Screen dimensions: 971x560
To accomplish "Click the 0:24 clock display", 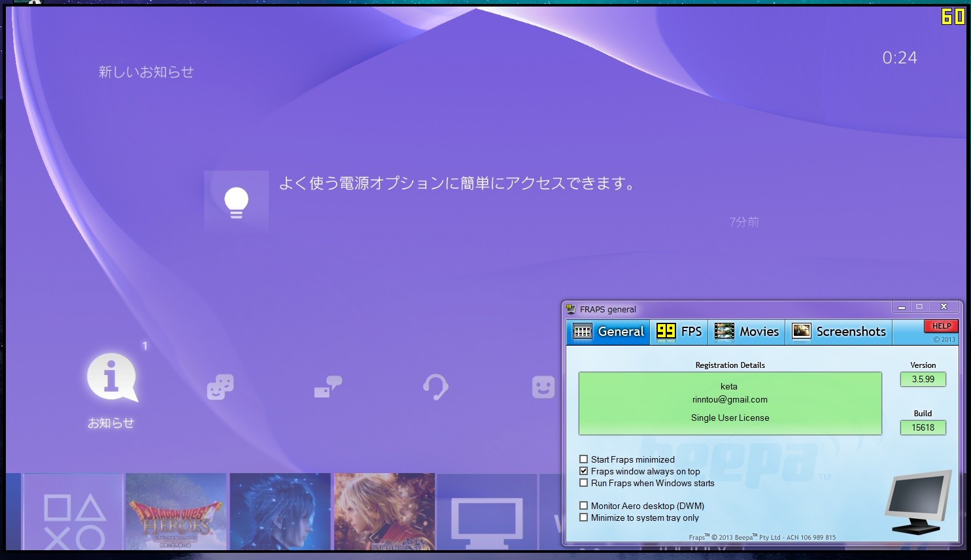I will click(900, 58).
